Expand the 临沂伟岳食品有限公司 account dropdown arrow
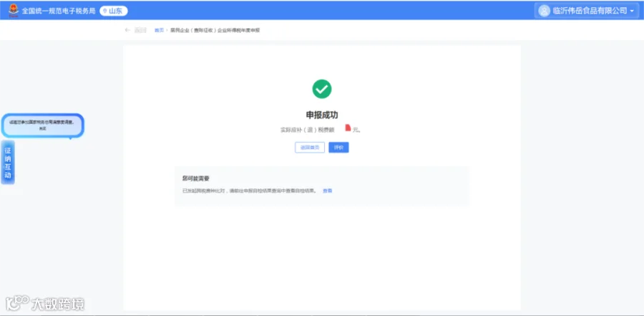Image resolution: width=644 pixels, height=316 pixels. pyautogui.click(x=632, y=11)
